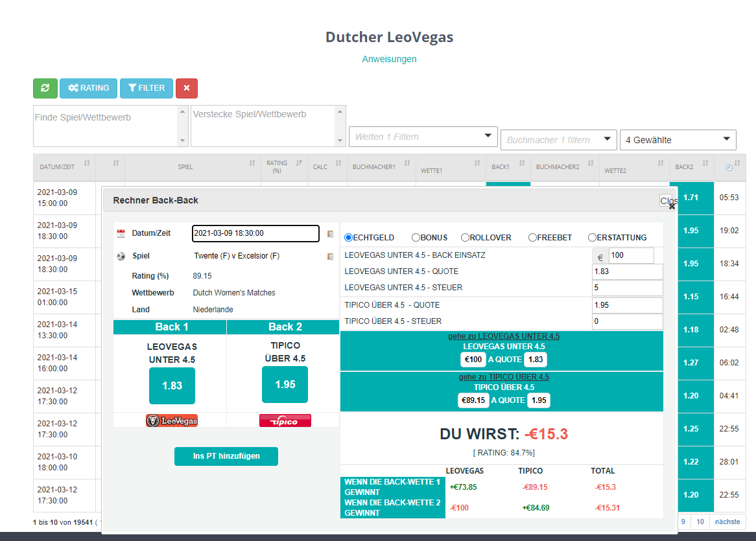
Task: Click the sort arrows of the WETTE1 column
Action: [x=477, y=163]
